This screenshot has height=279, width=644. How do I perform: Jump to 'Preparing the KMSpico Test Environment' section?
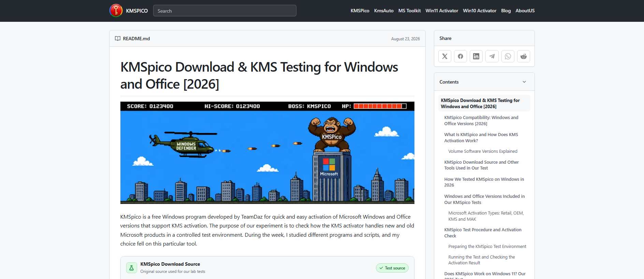point(487,247)
